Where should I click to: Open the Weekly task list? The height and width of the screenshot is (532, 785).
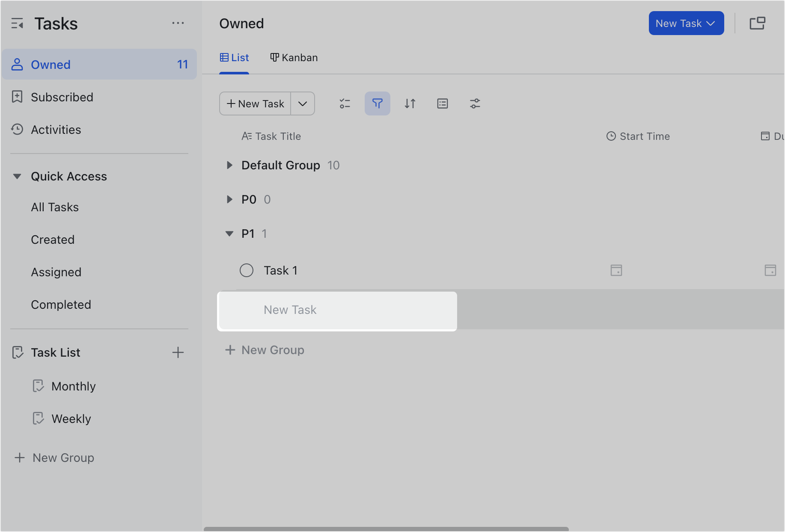point(71,418)
